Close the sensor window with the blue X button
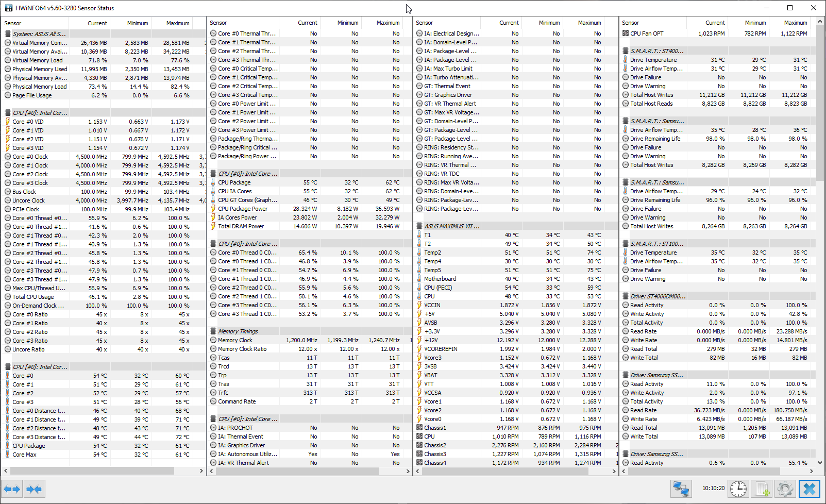 pos(809,489)
